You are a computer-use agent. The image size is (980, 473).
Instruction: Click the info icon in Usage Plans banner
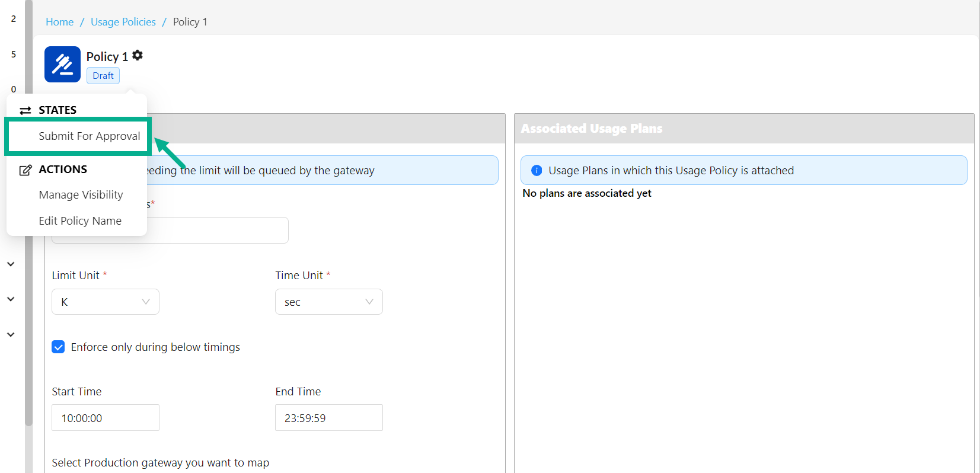[537, 171]
